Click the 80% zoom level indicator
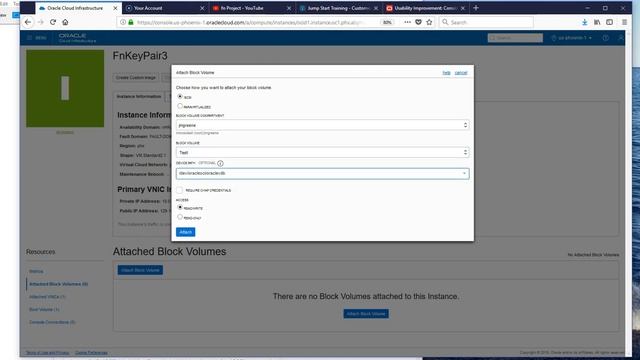The height and width of the screenshot is (360, 640). click(x=387, y=22)
